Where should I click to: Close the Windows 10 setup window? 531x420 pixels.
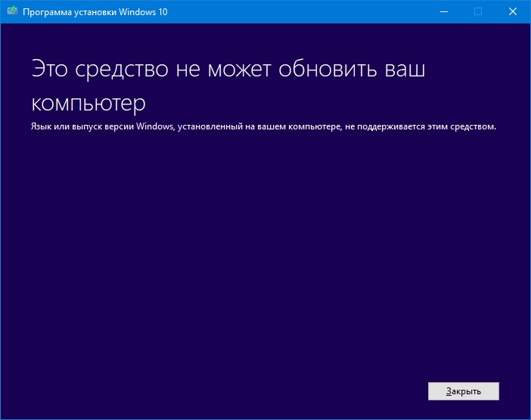[x=513, y=11]
